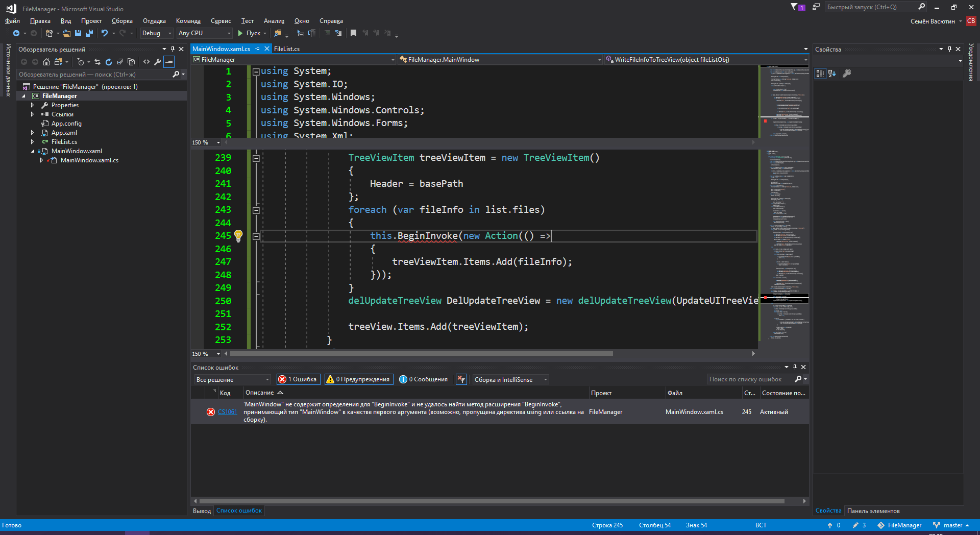The image size is (980, 535).
Task: Click the lightbulb quick action on line 245
Action: (x=238, y=236)
